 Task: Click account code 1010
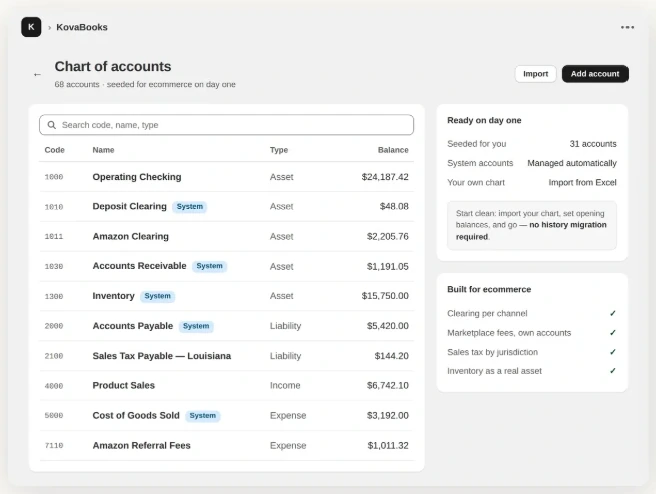(x=54, y=207)
